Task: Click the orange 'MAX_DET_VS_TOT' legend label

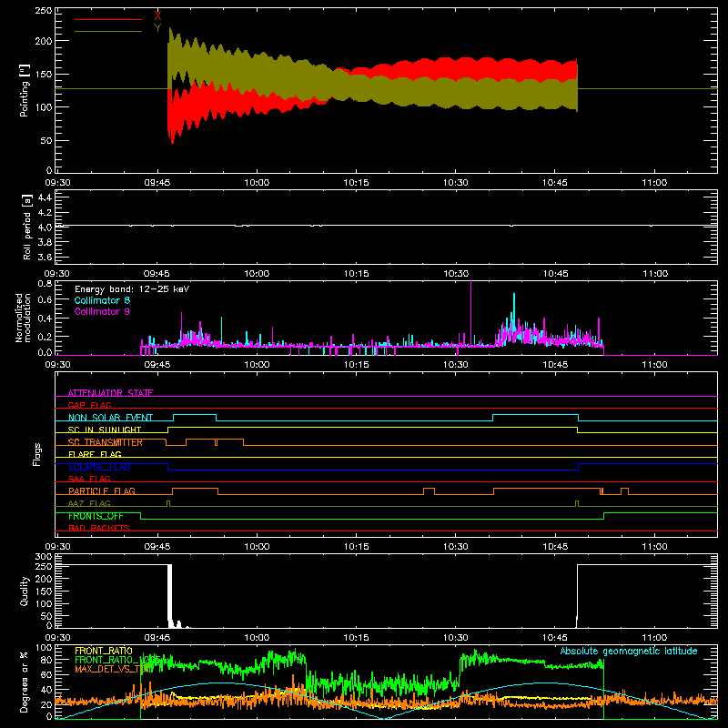Action: tap(111, 669)
